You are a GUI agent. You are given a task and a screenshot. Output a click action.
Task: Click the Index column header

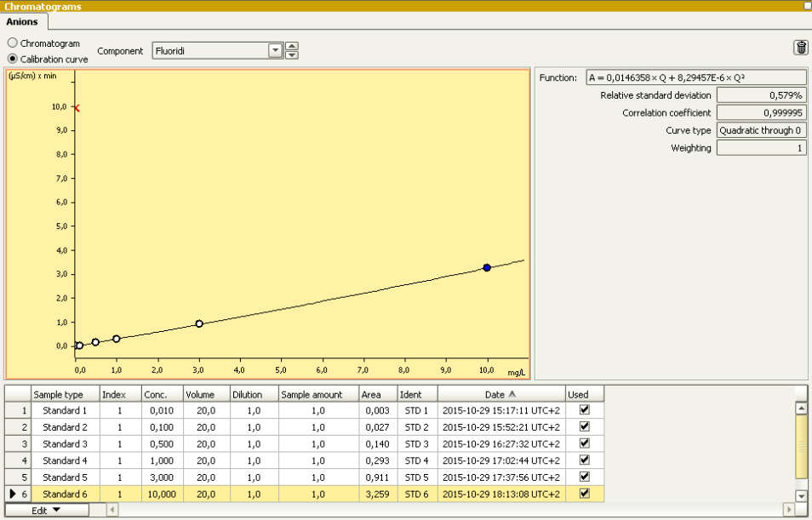click(x=120, y=394)
